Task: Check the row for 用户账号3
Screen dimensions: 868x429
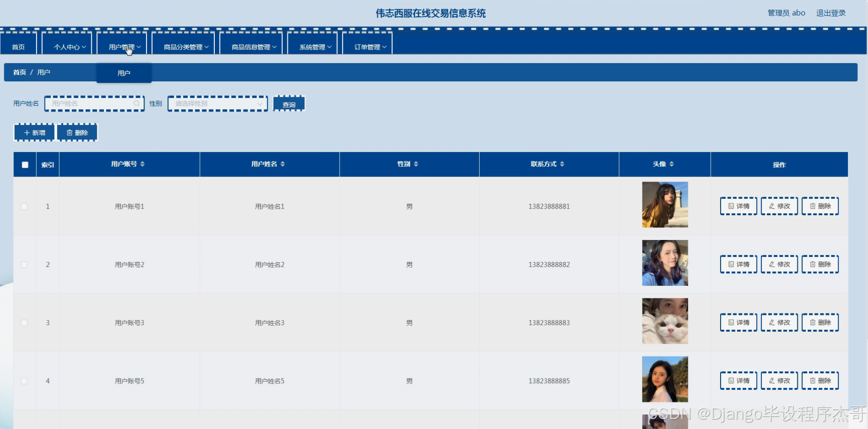Action: [24, 323]
